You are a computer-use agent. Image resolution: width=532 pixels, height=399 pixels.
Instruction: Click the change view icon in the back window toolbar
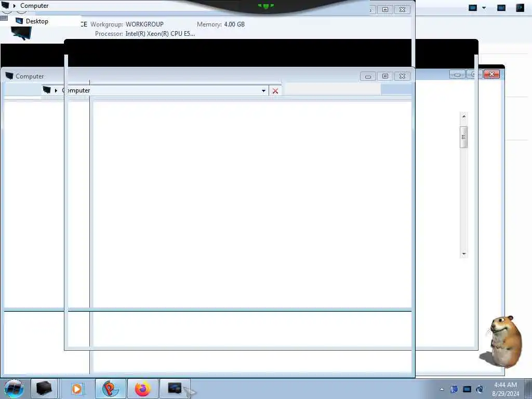point(473,8)
